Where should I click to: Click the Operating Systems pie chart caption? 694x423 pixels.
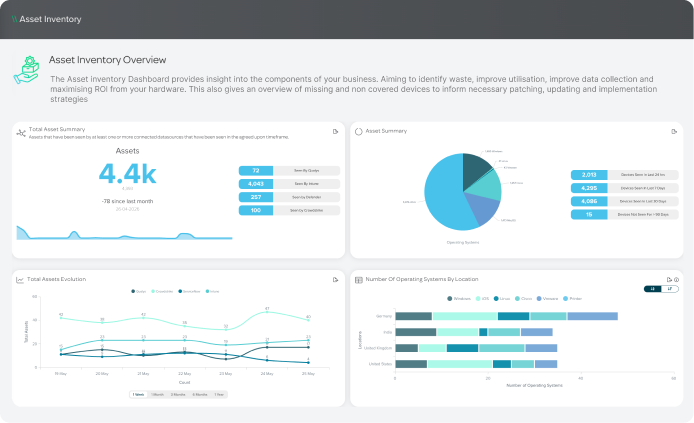pos(463,242)
